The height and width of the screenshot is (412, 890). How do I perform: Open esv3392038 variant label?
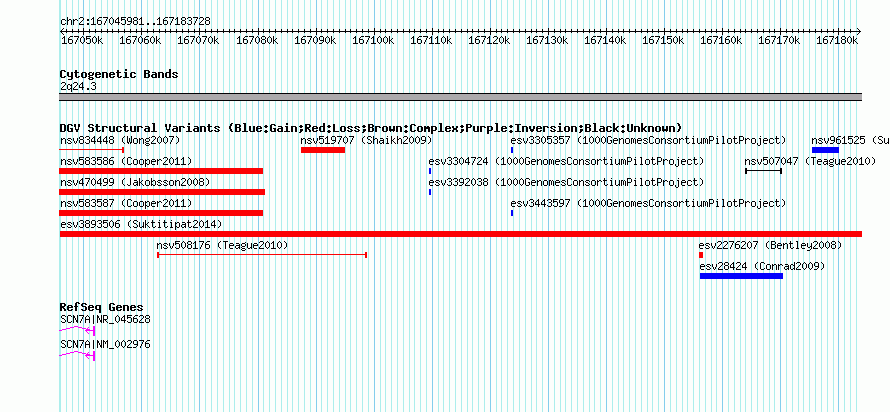(x=566, y=183)
